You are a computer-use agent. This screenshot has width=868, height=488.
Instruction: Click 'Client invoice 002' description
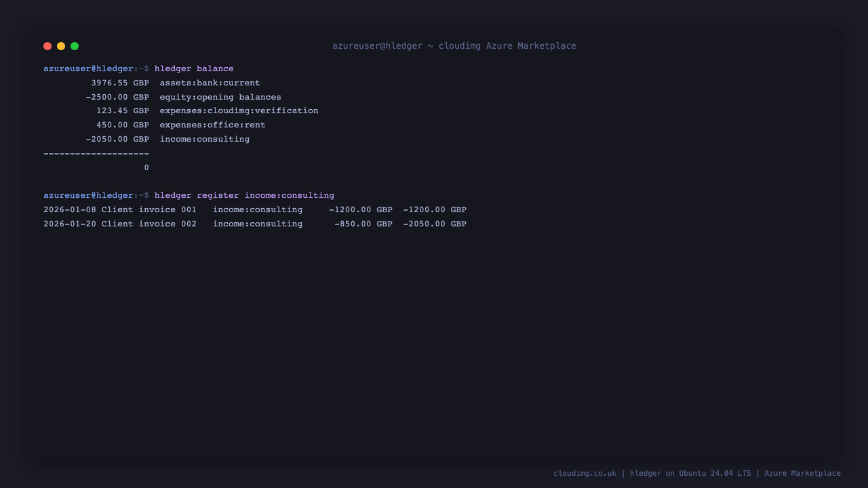149,224
